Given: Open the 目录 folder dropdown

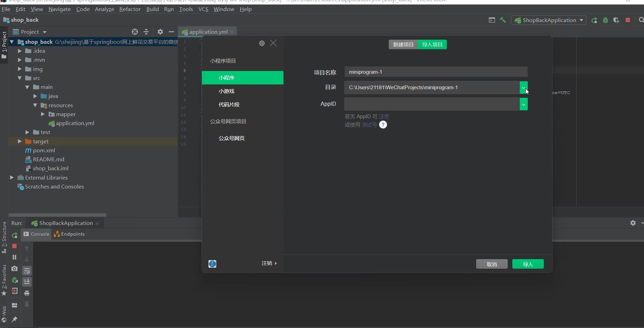Looking at the screenshot, I should (x=524, y=88).
